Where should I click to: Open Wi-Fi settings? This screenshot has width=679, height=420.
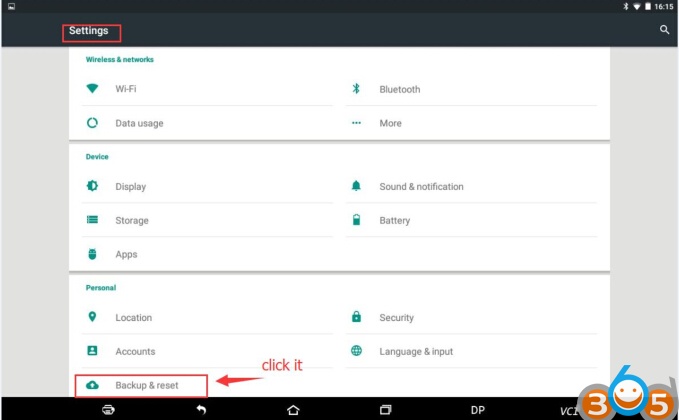207,89
